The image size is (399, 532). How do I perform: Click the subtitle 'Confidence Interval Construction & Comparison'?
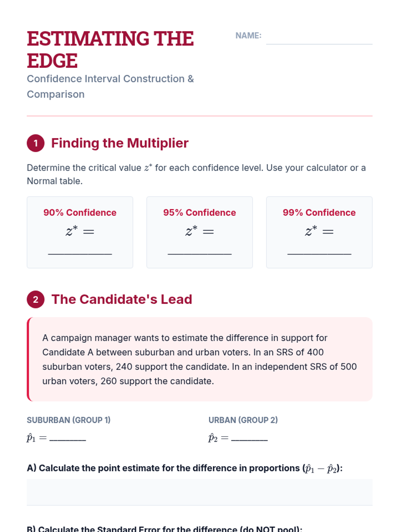pyautogui.click(x=110, y=86)
